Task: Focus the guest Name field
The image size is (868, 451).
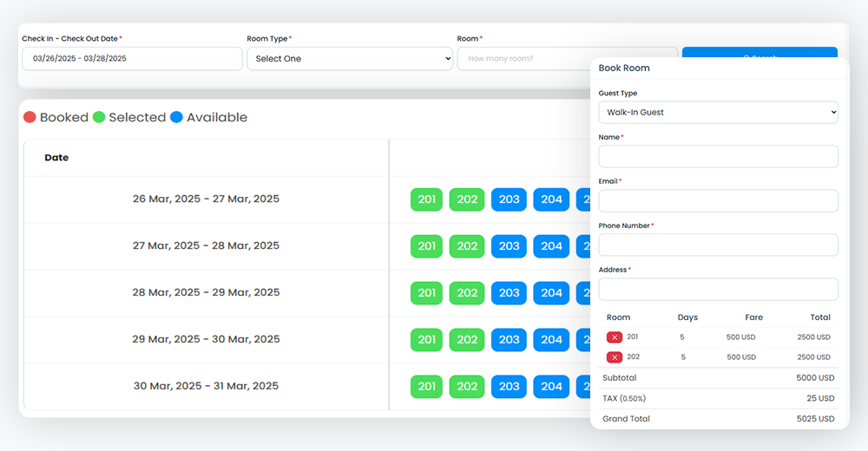Action: coord(718,156)
